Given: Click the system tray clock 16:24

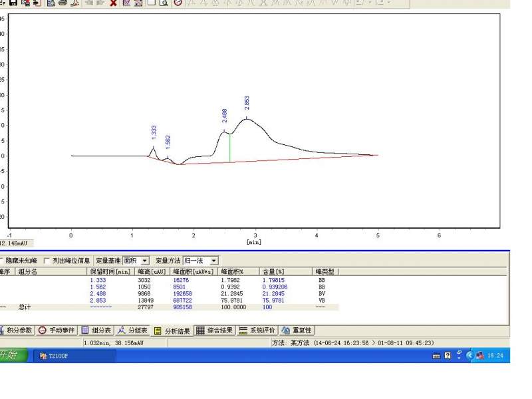Looking at the screenshot, I should pyautogui.click(x=495, y=356).
